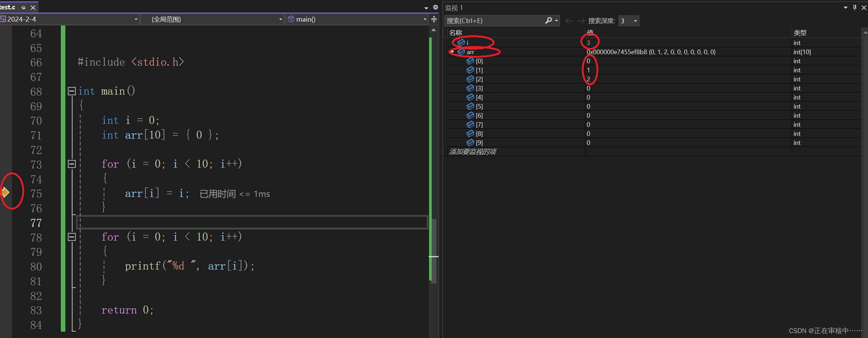Click the 名称 column header

click(x=456, y=32)
